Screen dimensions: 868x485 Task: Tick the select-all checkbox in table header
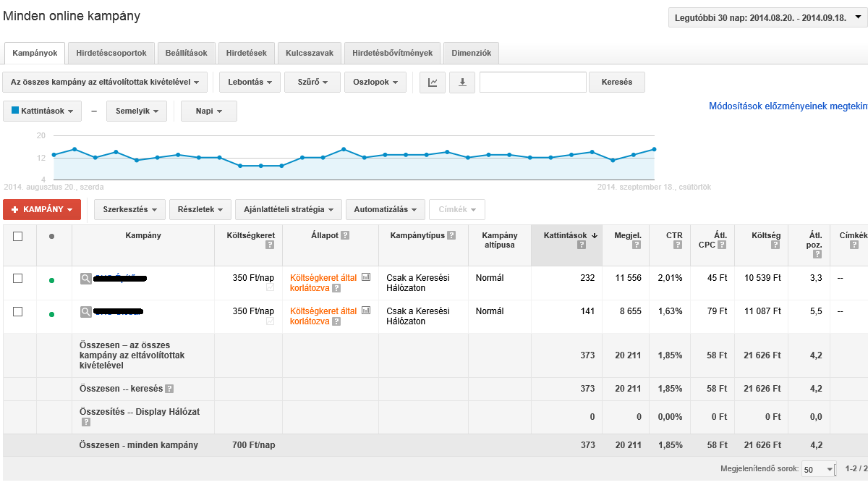18,236
